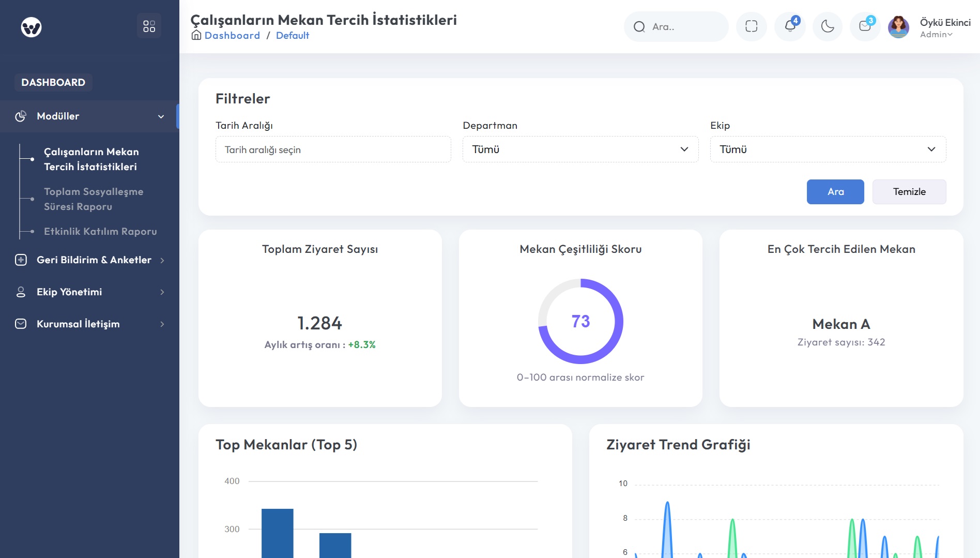Screen dimensions: 980x558
Task: Click Öykü Ekinci's profile avatar
Action: pos(899,27)
